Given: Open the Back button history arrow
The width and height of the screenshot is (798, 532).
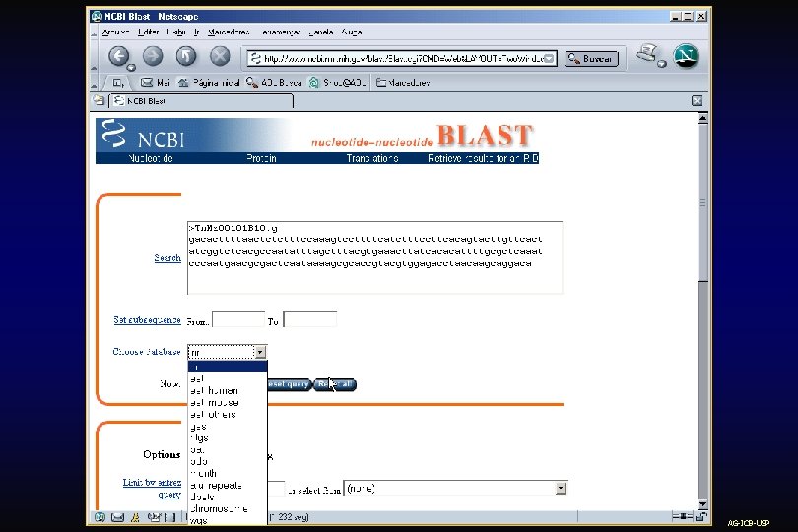Looking at the screenshot, I should coord(131,68).
